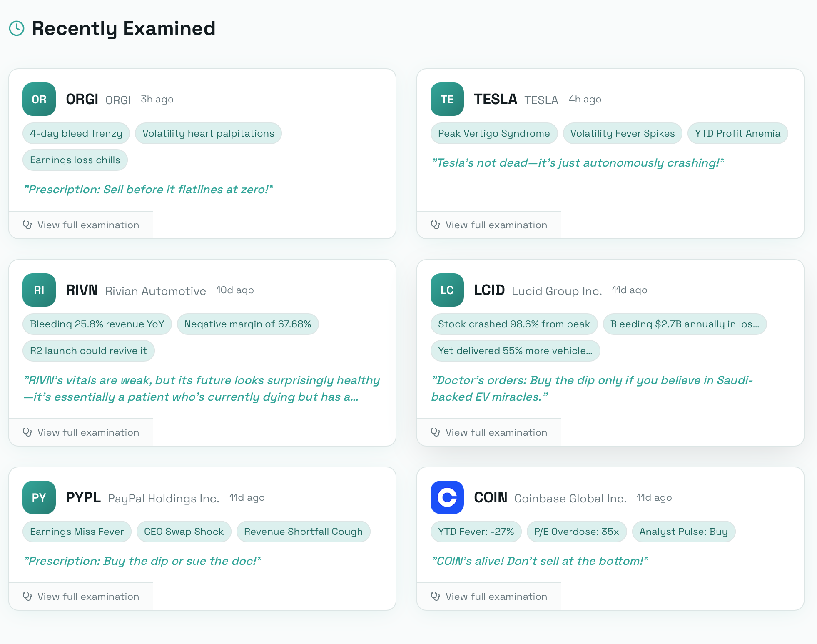Click the LCID 'LC' avatar badge

click(447, 290)
